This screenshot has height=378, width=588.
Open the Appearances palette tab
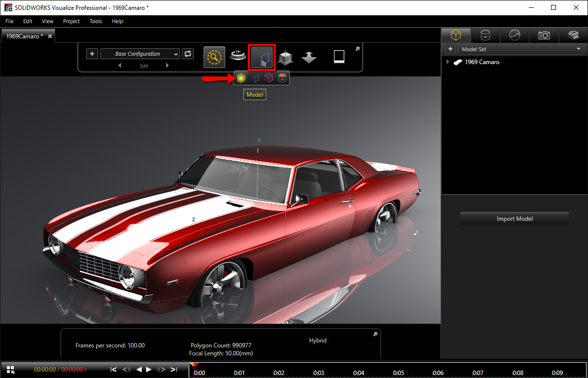[485, 35]
